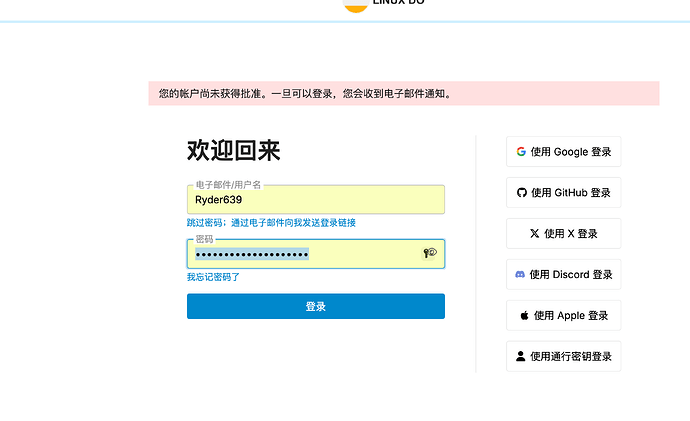Sign in with 使用 Google 登录

click(564, 152)
